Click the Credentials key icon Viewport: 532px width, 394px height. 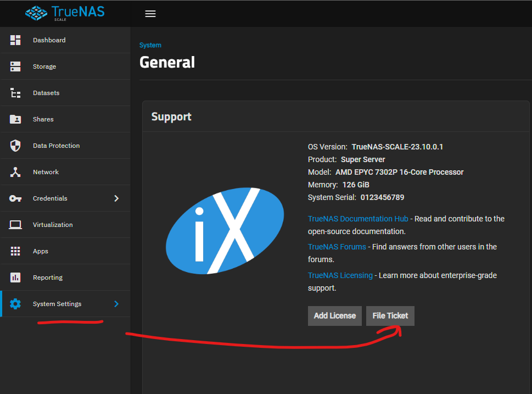(x=15, y=198)
